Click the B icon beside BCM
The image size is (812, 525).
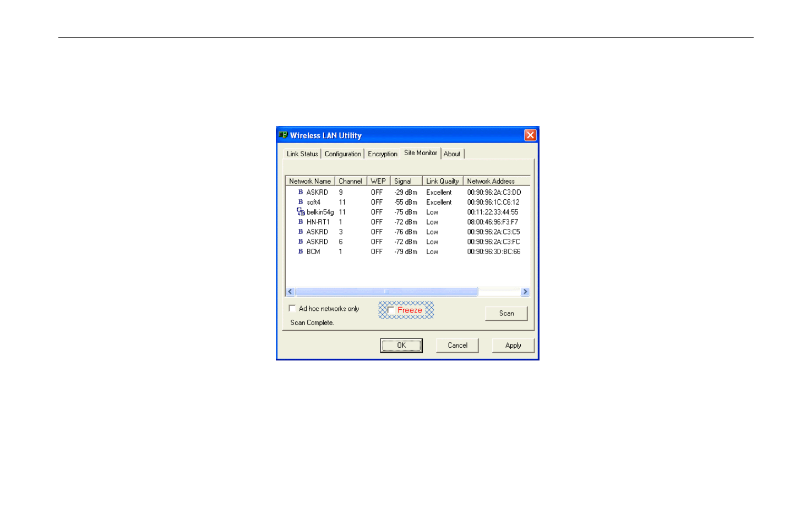301,251
